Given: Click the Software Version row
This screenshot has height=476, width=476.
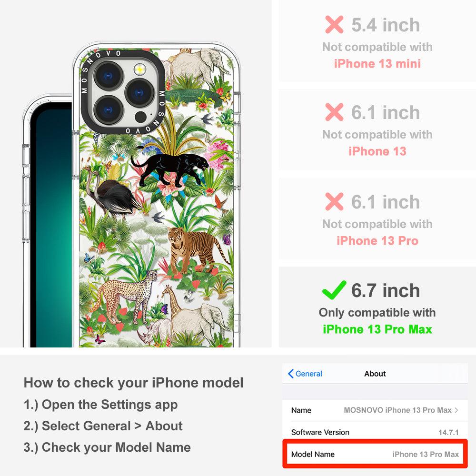Looking at the screenshot, I should 375,432.
